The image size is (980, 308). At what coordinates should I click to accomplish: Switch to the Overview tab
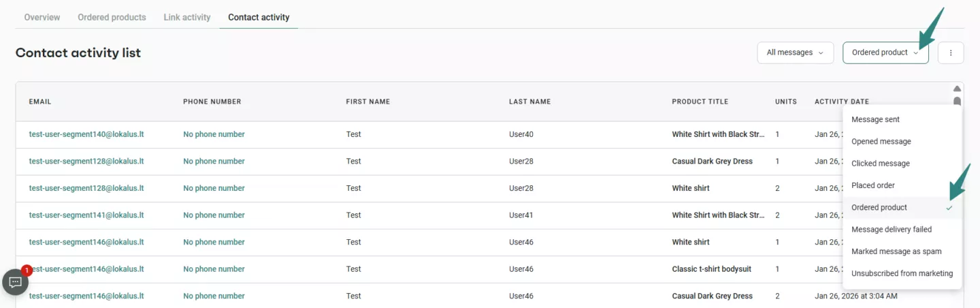click(x=42, y=17)
